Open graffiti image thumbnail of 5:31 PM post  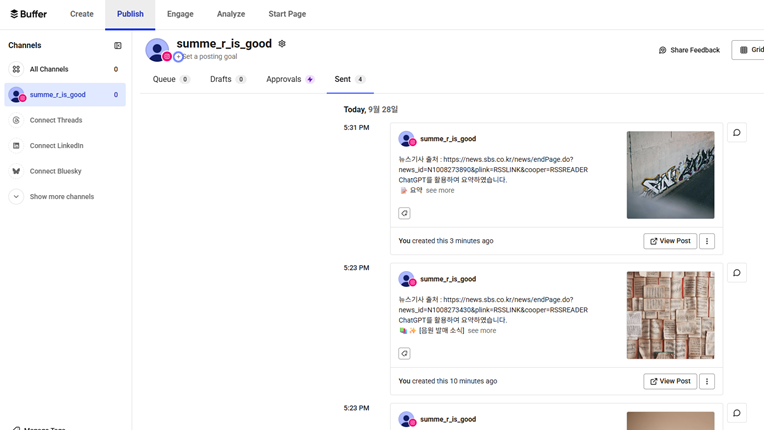[670, 175]
